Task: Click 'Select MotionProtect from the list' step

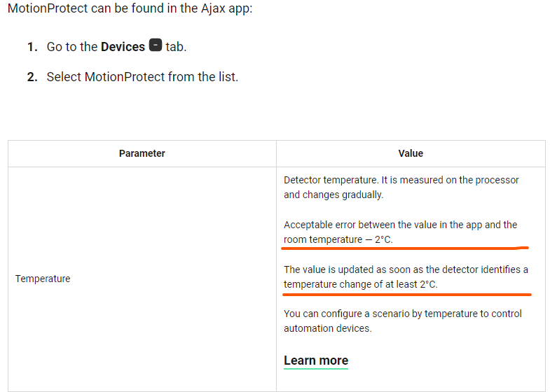Action: [142, 77]
